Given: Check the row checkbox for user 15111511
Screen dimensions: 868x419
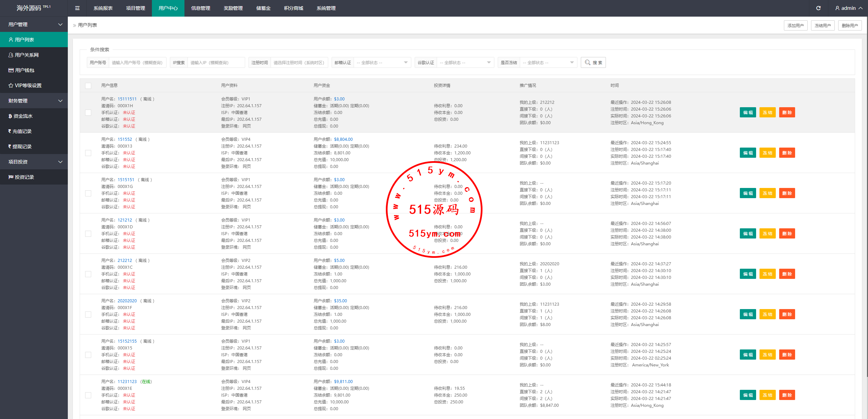Looking at the screenshot, I should click(88, 113).
